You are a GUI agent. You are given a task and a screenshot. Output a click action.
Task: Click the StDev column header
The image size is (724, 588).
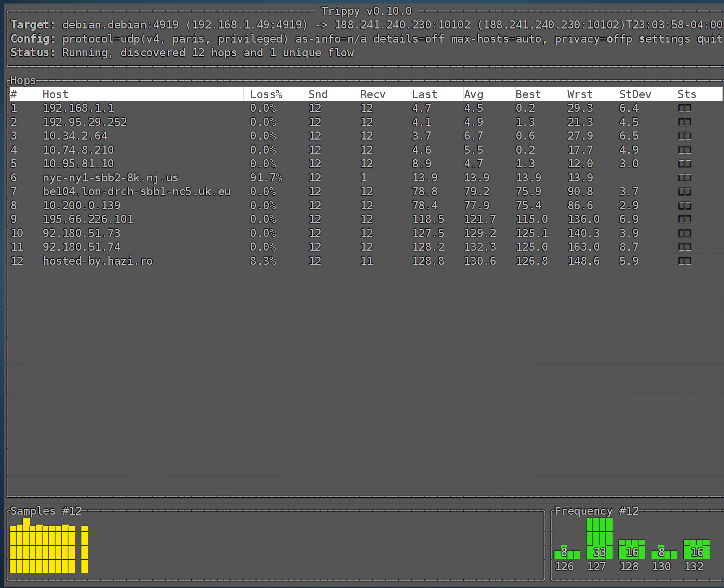(x=635, y=94)
